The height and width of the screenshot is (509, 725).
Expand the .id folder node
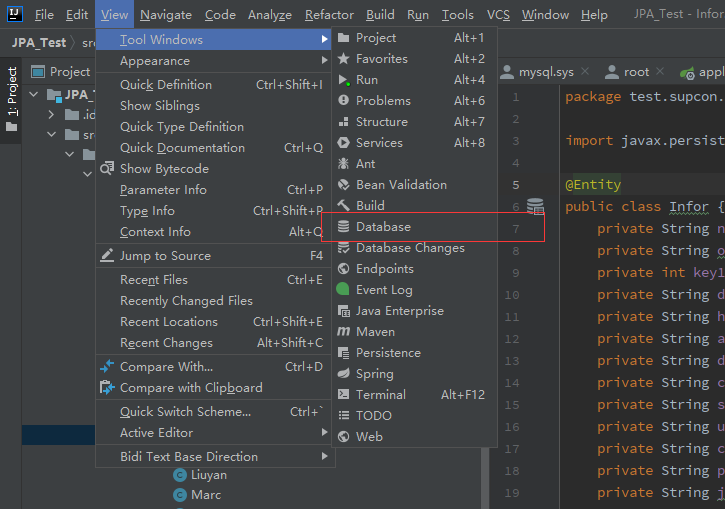point(51,115)
